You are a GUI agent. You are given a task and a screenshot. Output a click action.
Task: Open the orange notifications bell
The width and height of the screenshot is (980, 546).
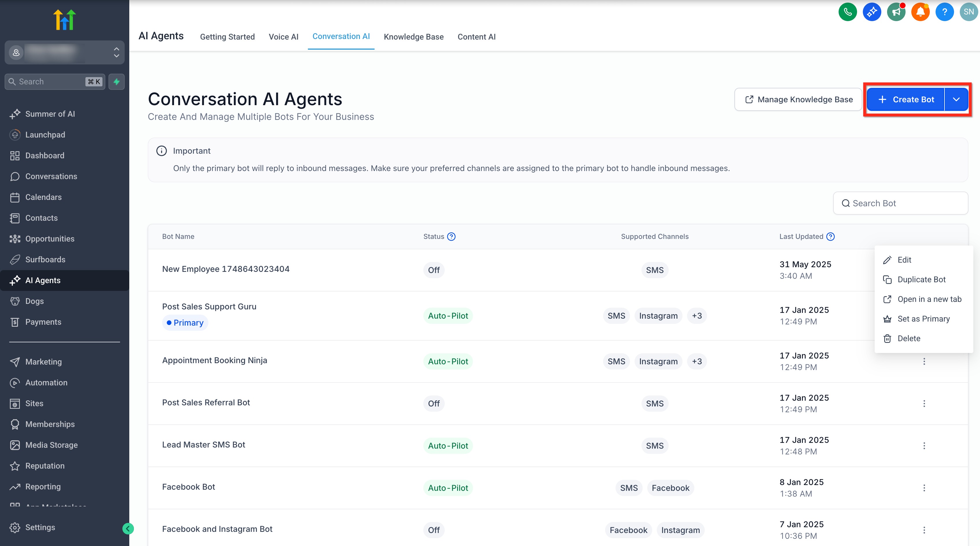(920, 12)
